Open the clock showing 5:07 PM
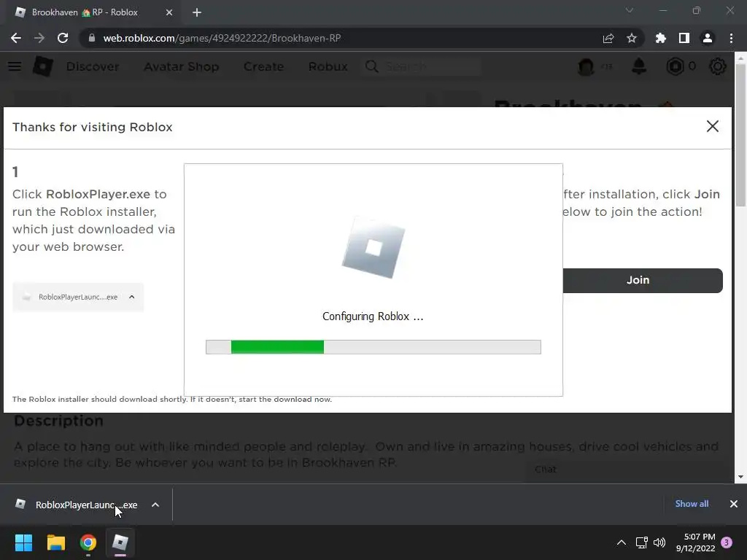Screen dimensions: 747x560 tap(695, 542)
